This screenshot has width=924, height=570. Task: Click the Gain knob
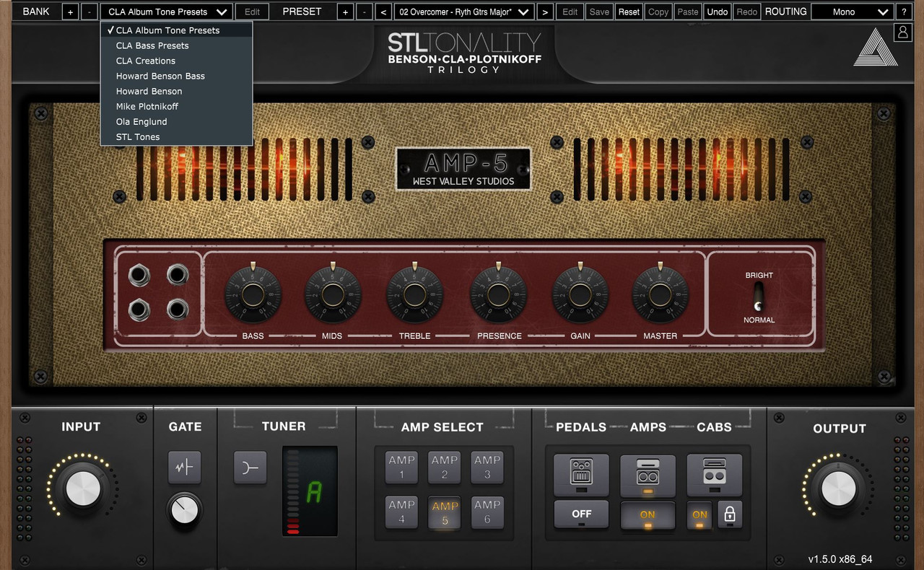click(580, 294)
